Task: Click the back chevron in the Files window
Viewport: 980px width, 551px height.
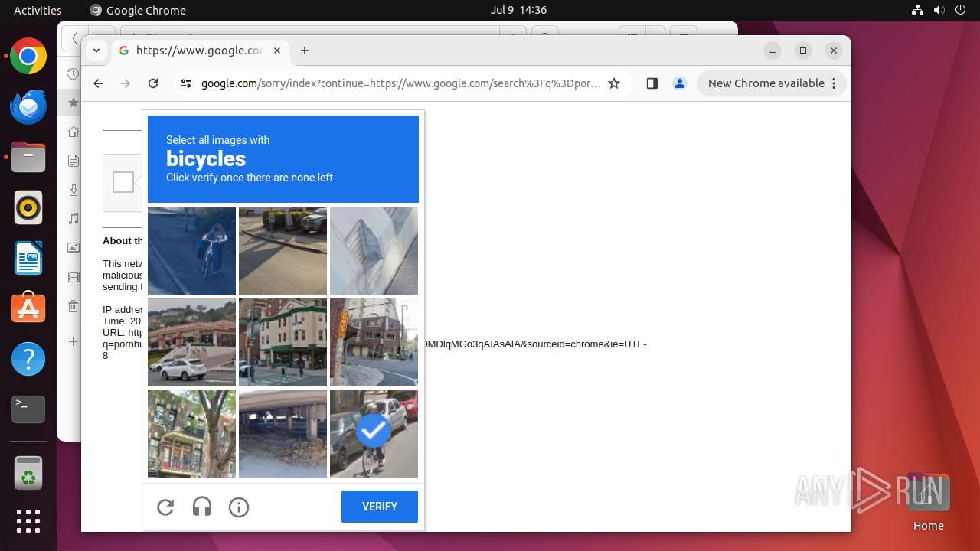Action: (x=74, y=37)
